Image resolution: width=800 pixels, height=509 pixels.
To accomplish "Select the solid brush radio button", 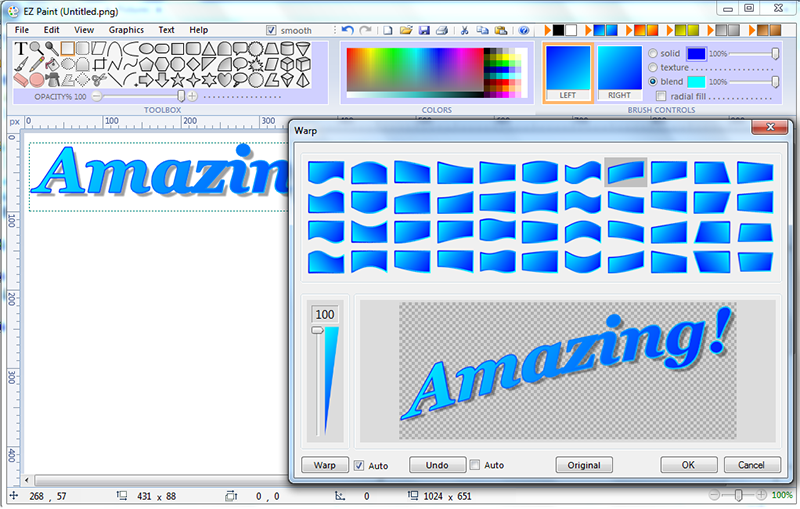I will click(653, 53).
